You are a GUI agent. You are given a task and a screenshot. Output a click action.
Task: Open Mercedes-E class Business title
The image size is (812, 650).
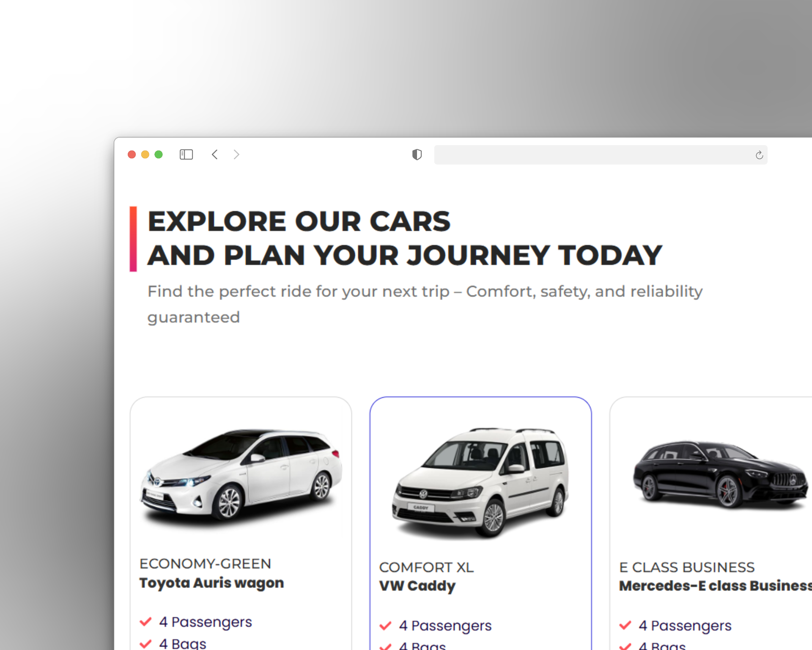(x=715, y=586)
